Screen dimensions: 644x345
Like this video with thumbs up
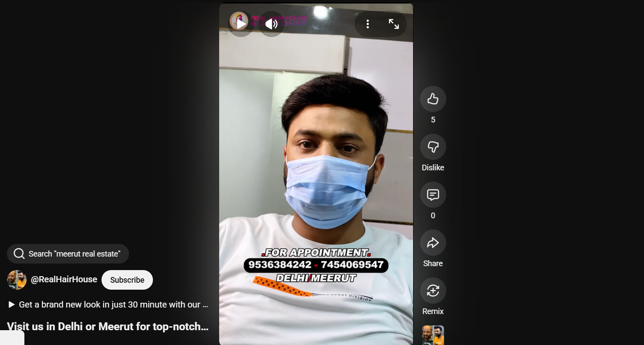[x=433, y=99]
